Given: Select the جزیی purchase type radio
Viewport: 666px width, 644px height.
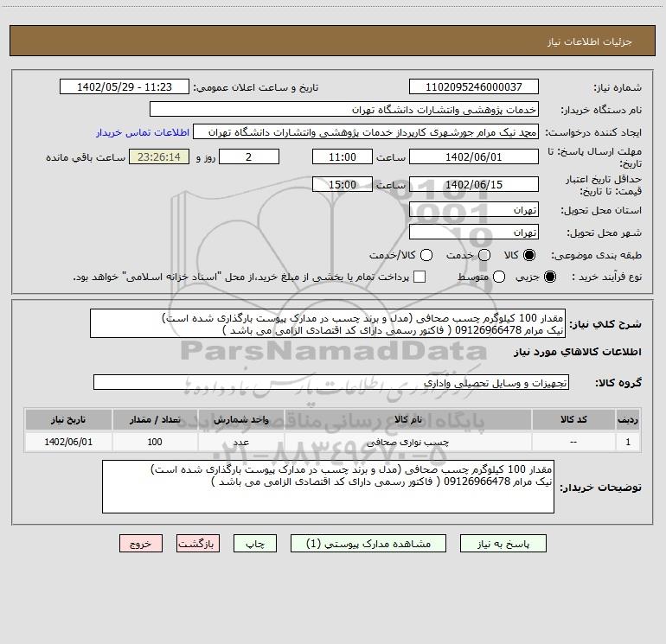Looking at the screenshot, I should 549,277.
